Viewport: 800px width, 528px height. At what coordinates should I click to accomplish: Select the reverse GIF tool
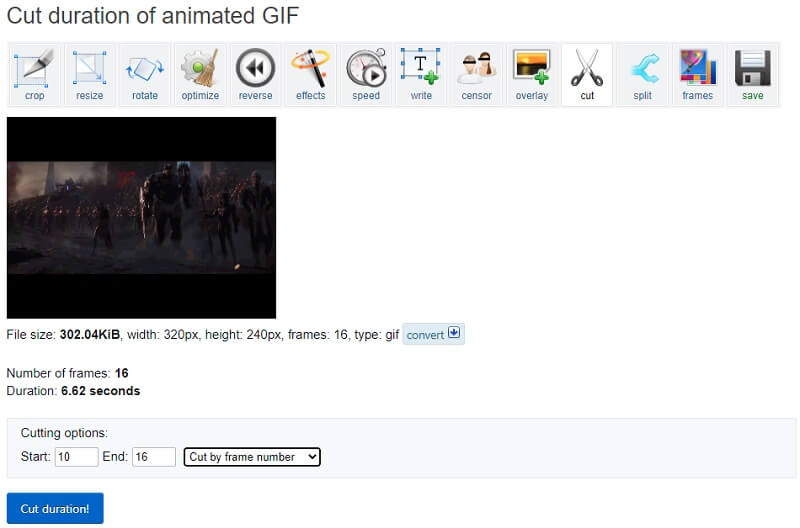[255, 74]
